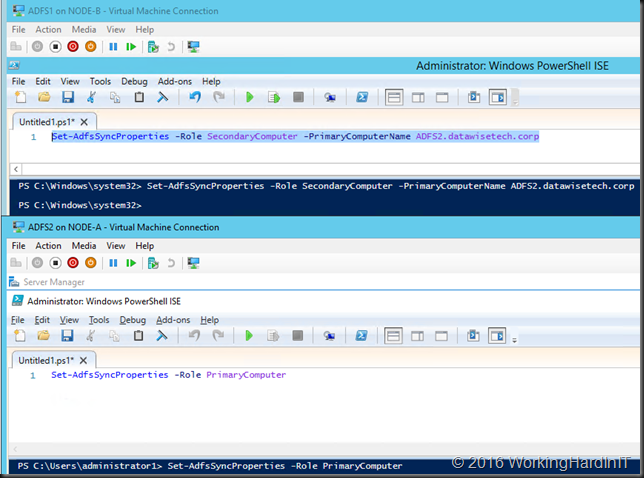Screen dimensions: 644x478
Task: Click Clear console icon in ADFS2 PowerShell ISE
Action: [x=162, y=336]
